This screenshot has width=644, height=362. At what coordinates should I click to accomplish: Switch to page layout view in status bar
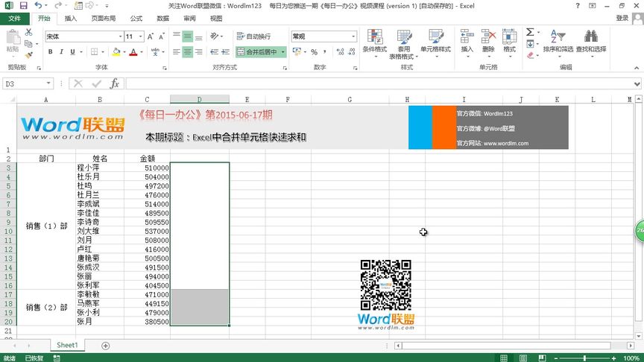[523, 358]
